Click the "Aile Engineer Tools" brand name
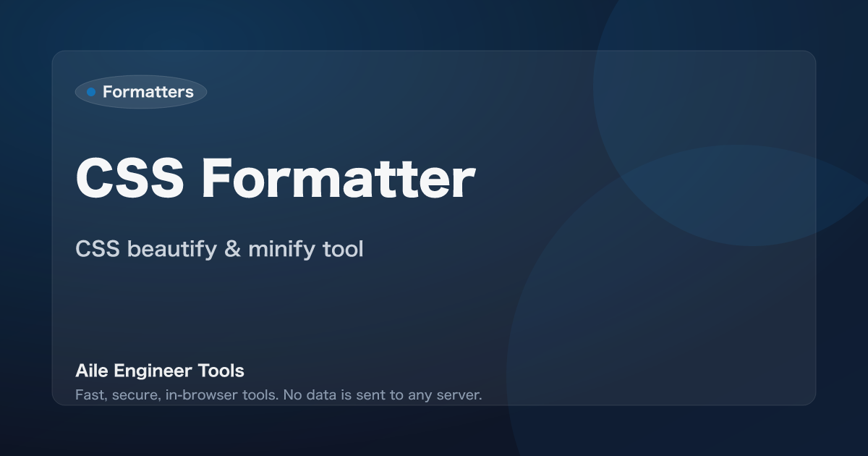Viewport: 868px width, 456px height. click(x=160, y=371)
